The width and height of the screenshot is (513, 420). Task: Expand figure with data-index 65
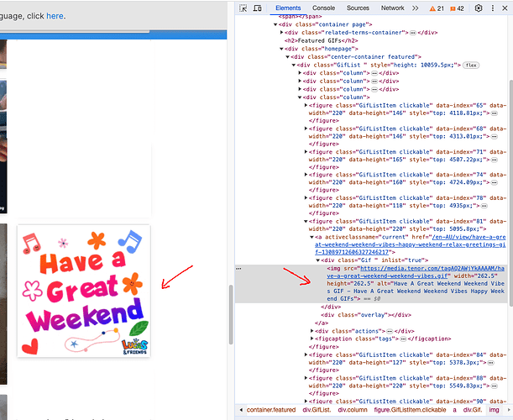pyautogui.click(x=306, y=105)
